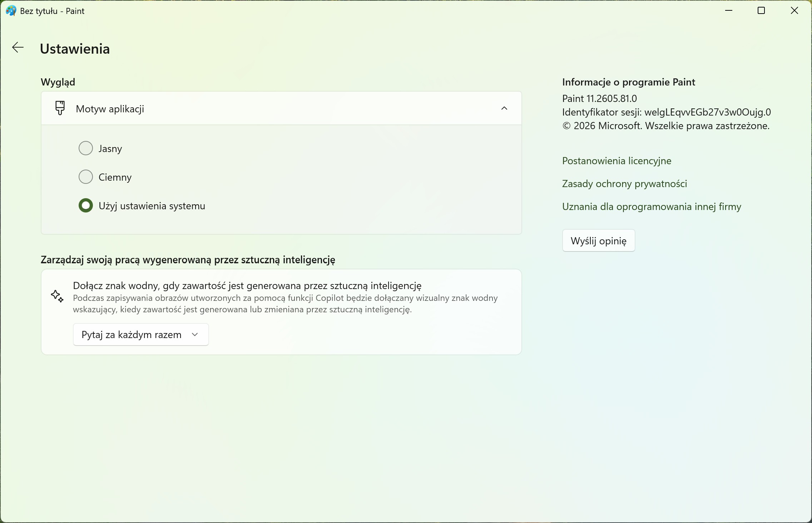Maximize the Paint window
Screen dimensions: 812x523
click(x=761, y=11)
